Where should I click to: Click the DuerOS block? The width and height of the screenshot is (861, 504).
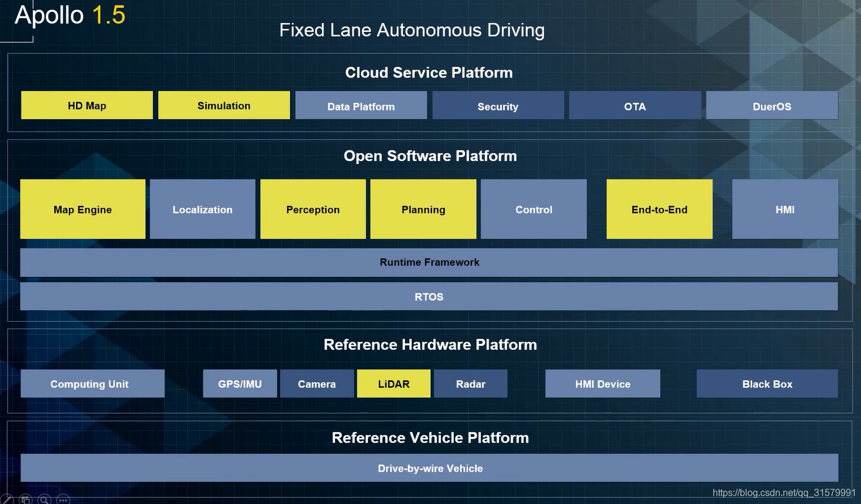(x=772, y=105)
